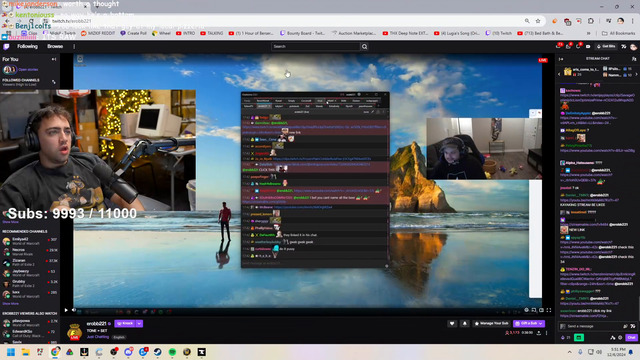
Task: Sort followed channels by viewers
Action: tap(53, 82)
